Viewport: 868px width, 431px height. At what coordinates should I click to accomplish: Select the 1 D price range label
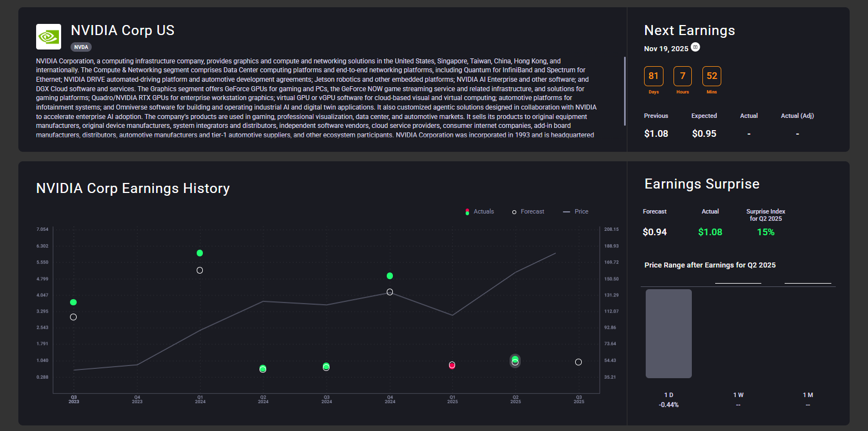pyautogui.click(x=669, y=395)
